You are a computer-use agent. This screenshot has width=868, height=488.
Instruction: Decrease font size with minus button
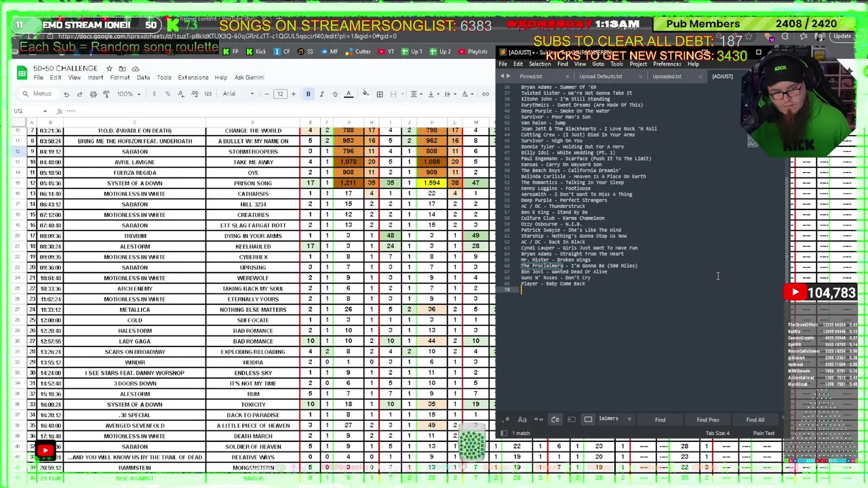(267, 94)
